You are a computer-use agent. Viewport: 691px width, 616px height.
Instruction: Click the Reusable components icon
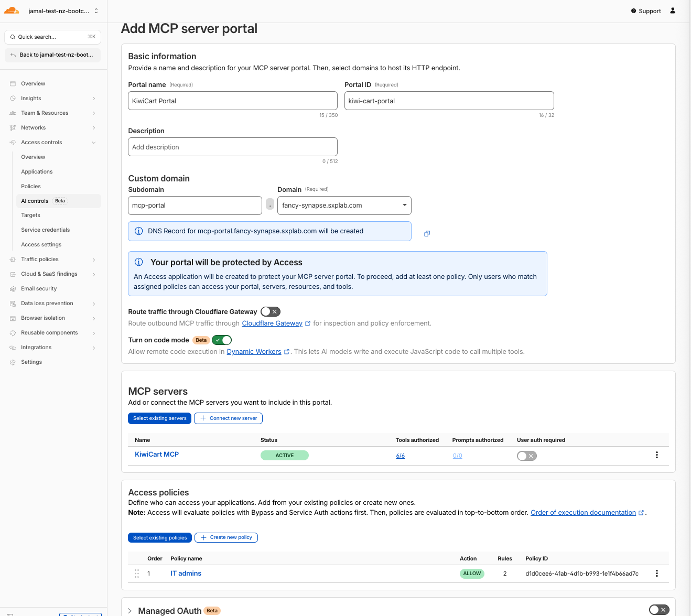tap(13, 333)
